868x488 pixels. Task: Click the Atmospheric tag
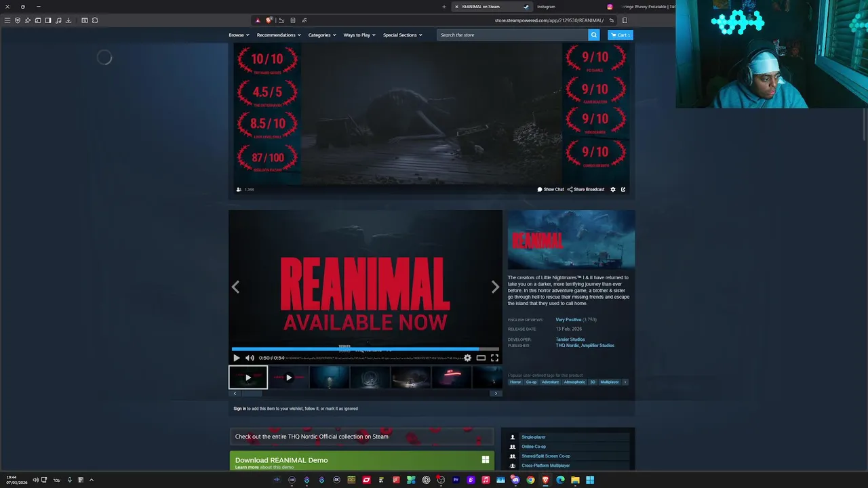point(574,382)
